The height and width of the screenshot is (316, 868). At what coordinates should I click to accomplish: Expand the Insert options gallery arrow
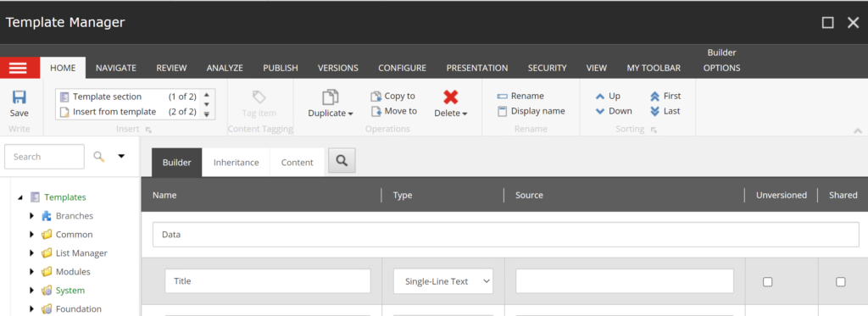[207, 114]
